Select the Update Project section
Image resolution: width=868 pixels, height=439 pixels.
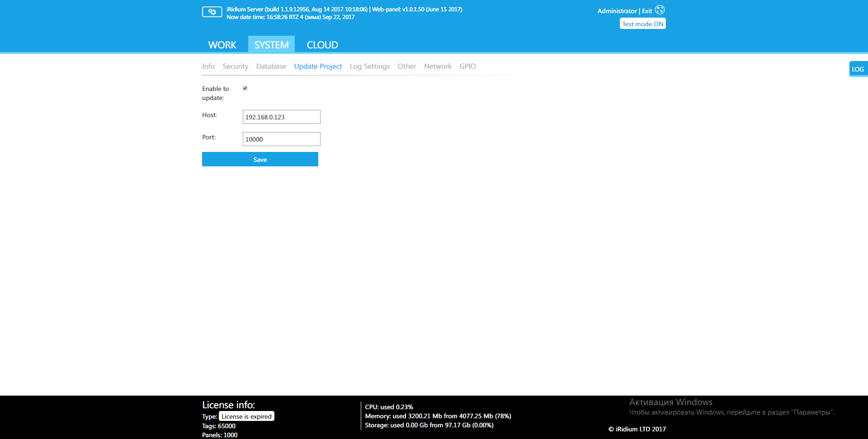(x=318, y=66)
